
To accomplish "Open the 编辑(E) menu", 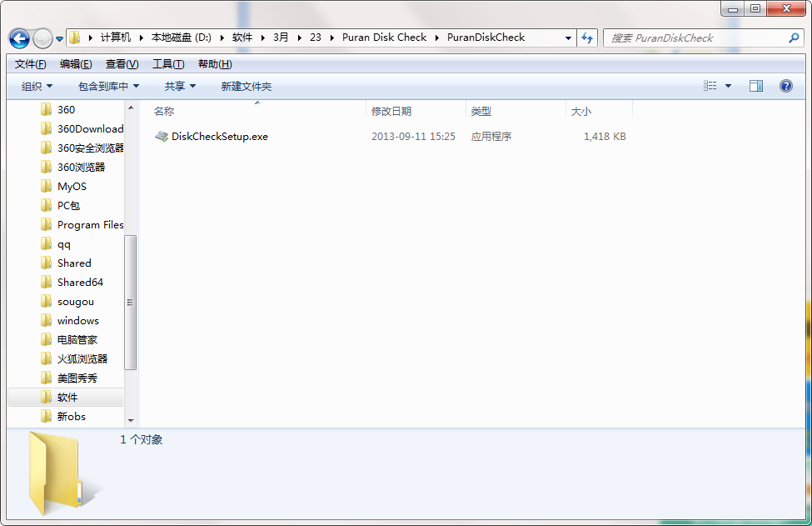I will click(76, 63).
